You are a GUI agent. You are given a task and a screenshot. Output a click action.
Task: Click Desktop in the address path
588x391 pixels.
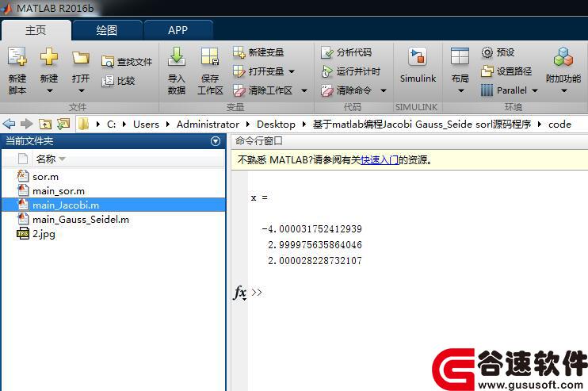point(276,125)
